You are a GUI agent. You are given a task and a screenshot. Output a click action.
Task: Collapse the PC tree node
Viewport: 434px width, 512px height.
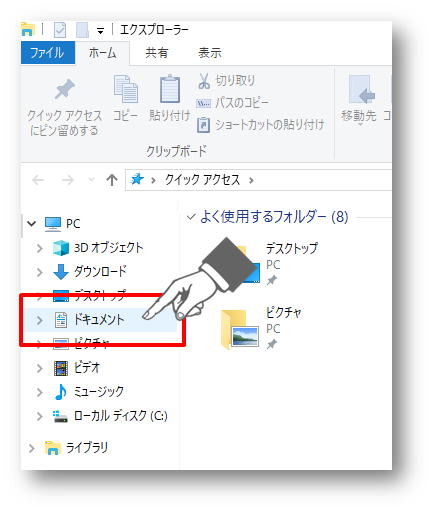[x=32, y=223]
